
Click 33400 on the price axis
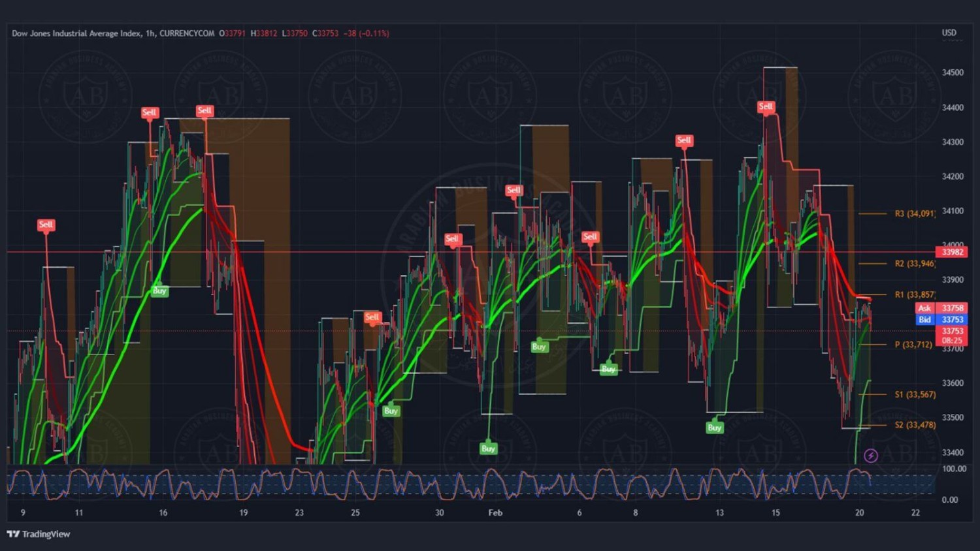tap(953, 452)
